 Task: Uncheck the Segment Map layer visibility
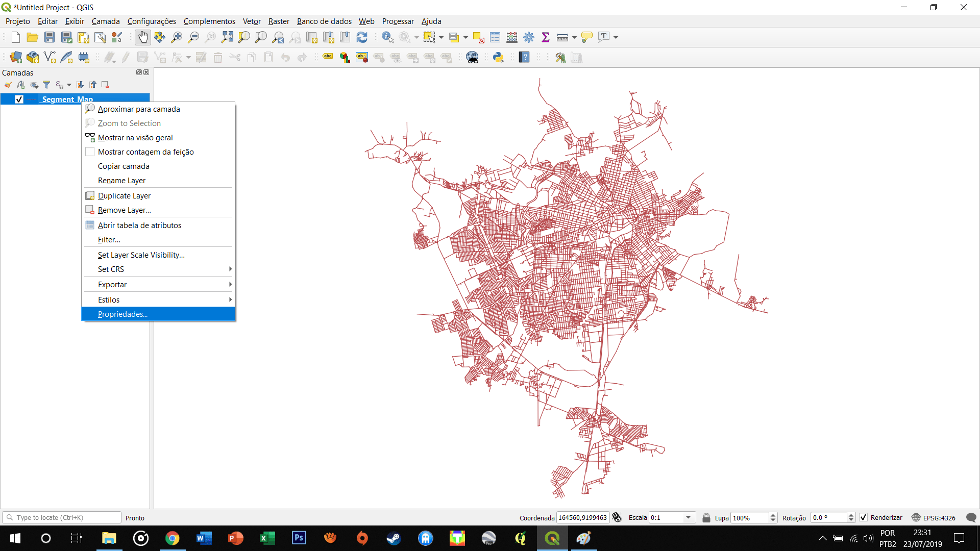[19, 99]
